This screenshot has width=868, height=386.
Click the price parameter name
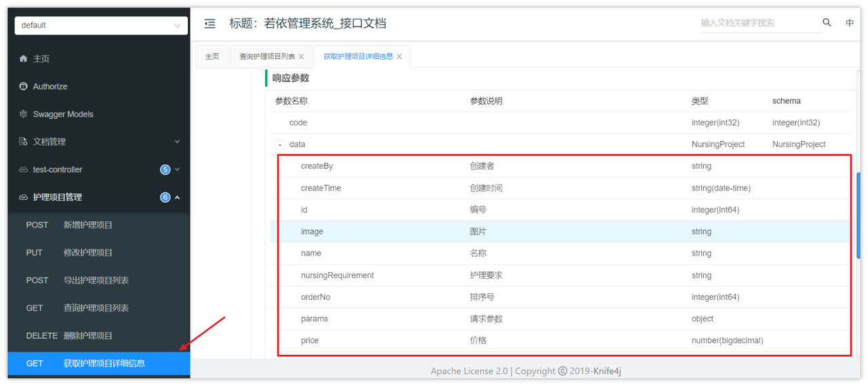coord(309,341)
